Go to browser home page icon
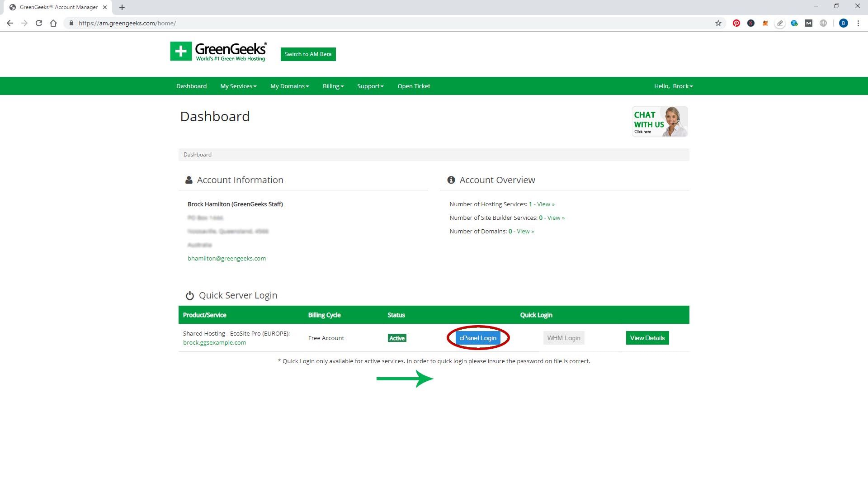 pyautogui.click(x=53, y=23)
